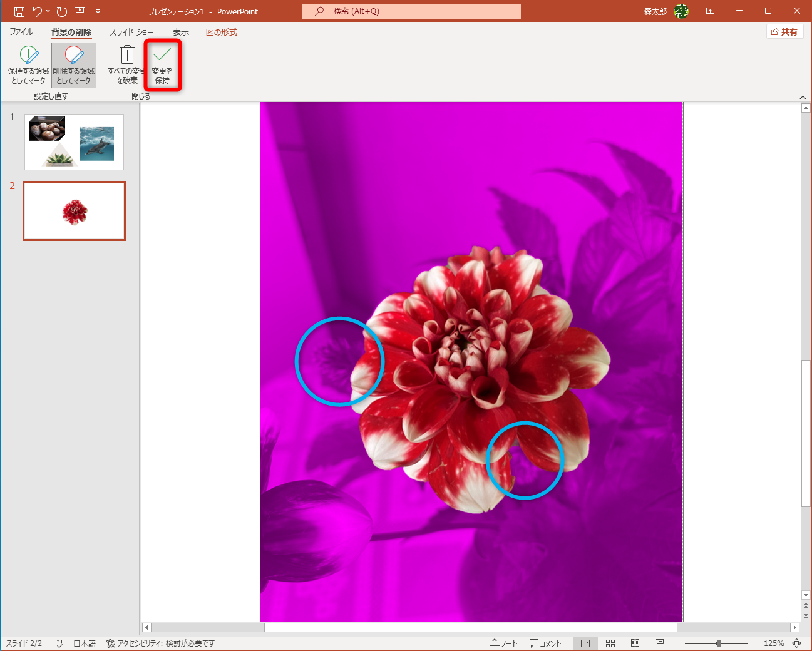This screenshot has width=812, height=651.
Task: Select slide 1 thumbnail
Action: pos(74,142)
